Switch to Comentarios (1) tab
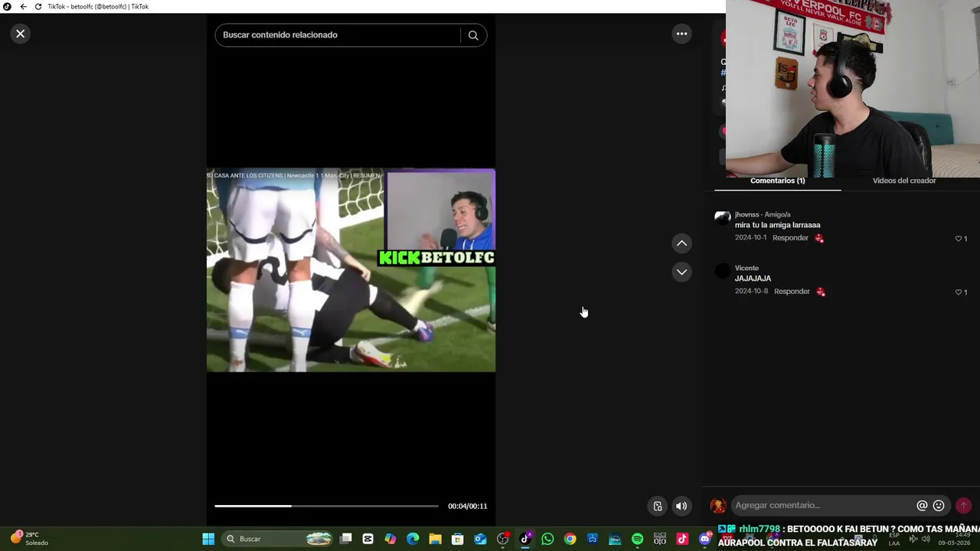The height and width of the screenshot is (551, 980). (777, 181)
